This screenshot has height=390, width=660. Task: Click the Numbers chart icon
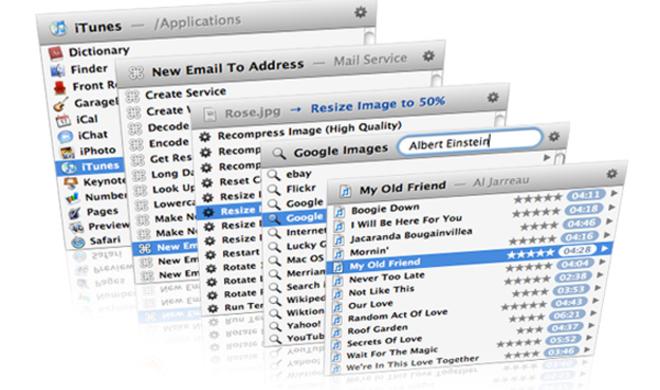(72, 197)
